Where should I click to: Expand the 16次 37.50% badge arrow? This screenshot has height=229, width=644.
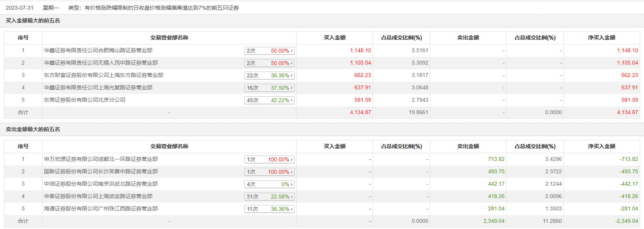pos(292,88)
